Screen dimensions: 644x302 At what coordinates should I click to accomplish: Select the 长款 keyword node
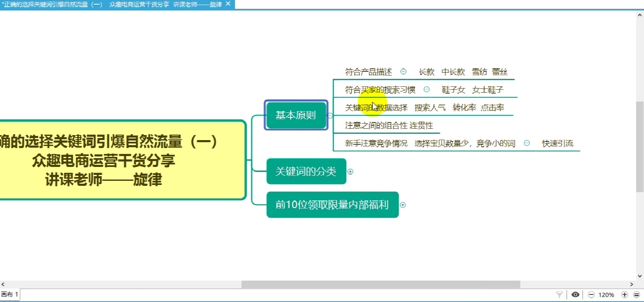coord(427,72)
